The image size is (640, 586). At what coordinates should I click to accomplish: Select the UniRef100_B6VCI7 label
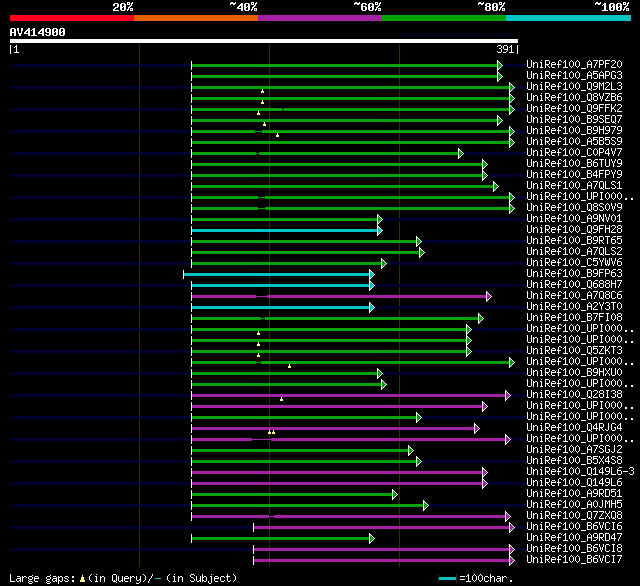click(x=574, y=560)
